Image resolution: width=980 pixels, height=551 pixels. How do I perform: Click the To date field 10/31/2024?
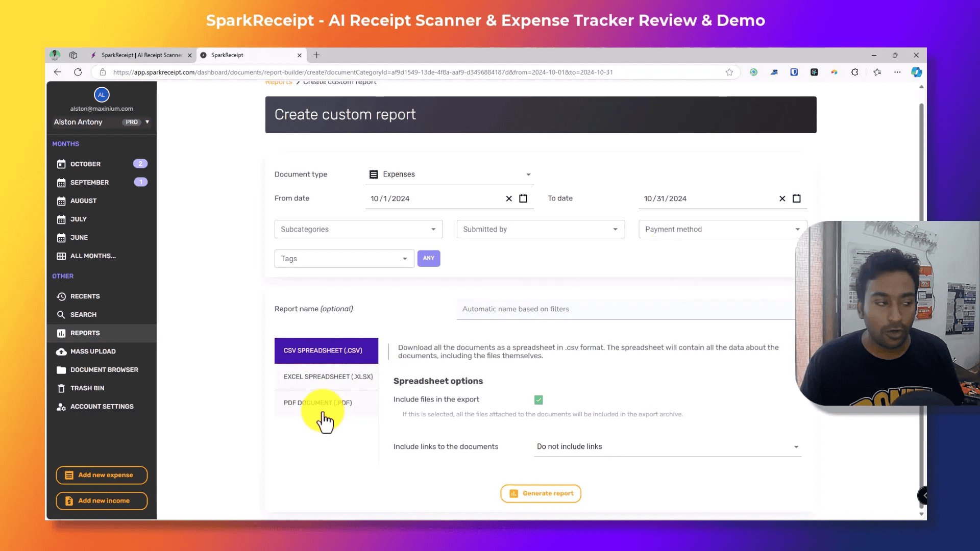[x=665, y=198]
